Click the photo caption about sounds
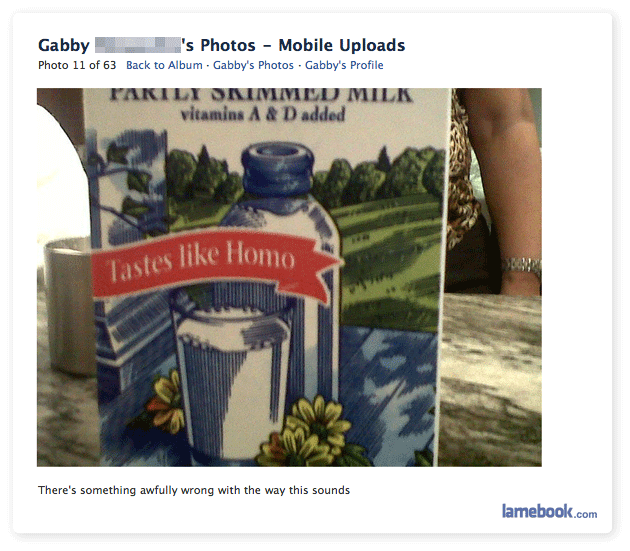 194,490
